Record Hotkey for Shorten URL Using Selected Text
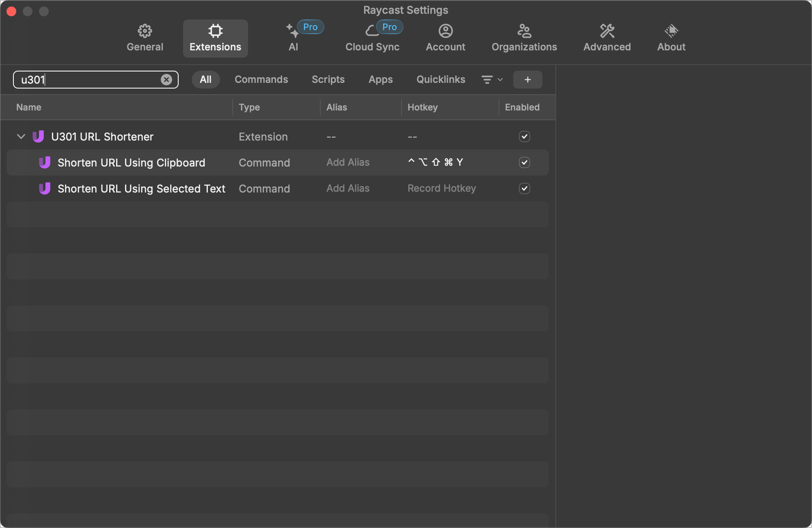812x528 pixels. point(442,188)
